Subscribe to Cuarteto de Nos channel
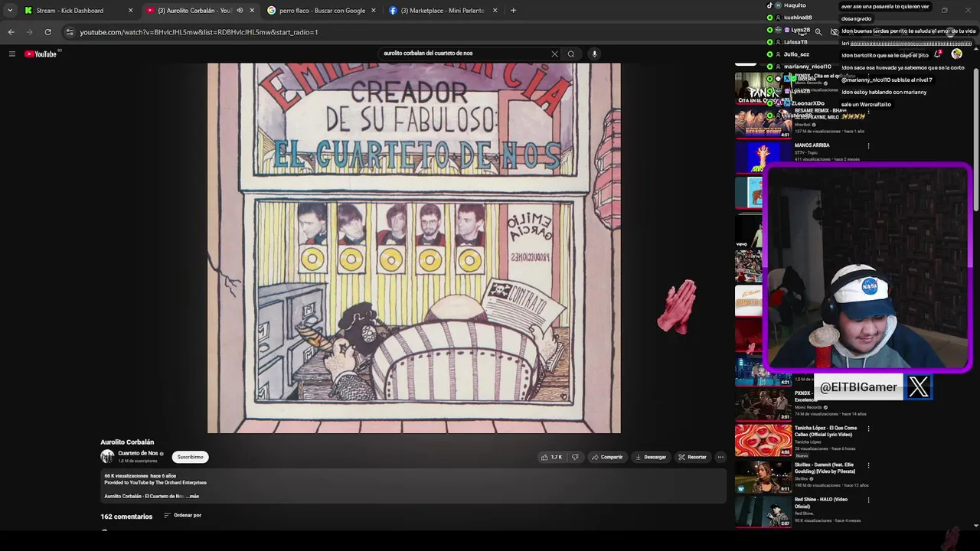980x551 pixels. (190, 457)
